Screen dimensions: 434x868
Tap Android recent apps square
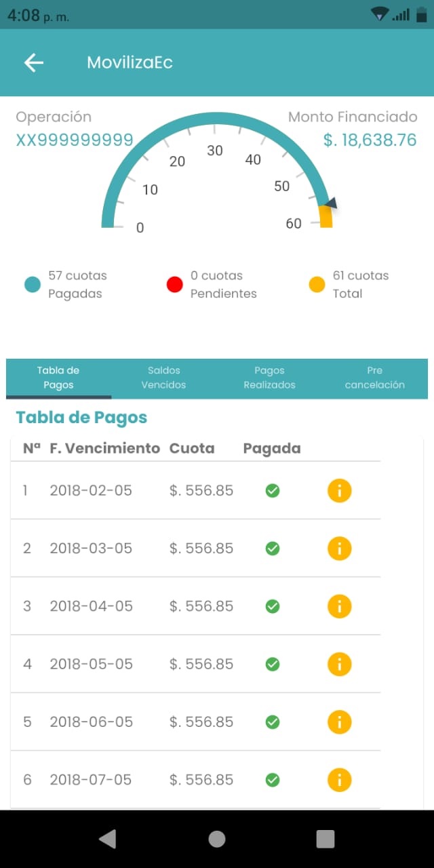point(325,840)
